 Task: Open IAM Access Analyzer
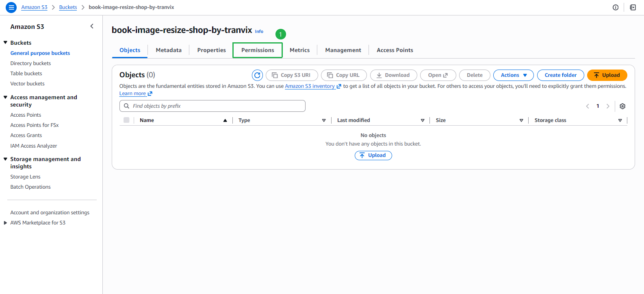(34, 146)
